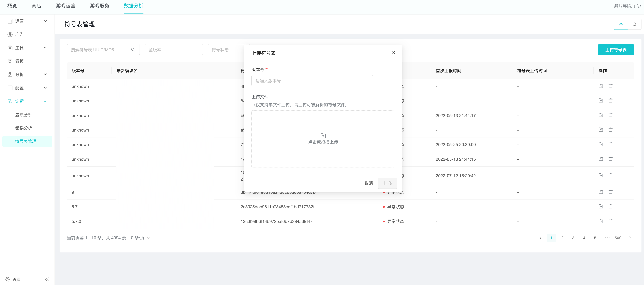Click the 上传符号表 upload button
Screen dimensions: 644x285
[616, 50]
